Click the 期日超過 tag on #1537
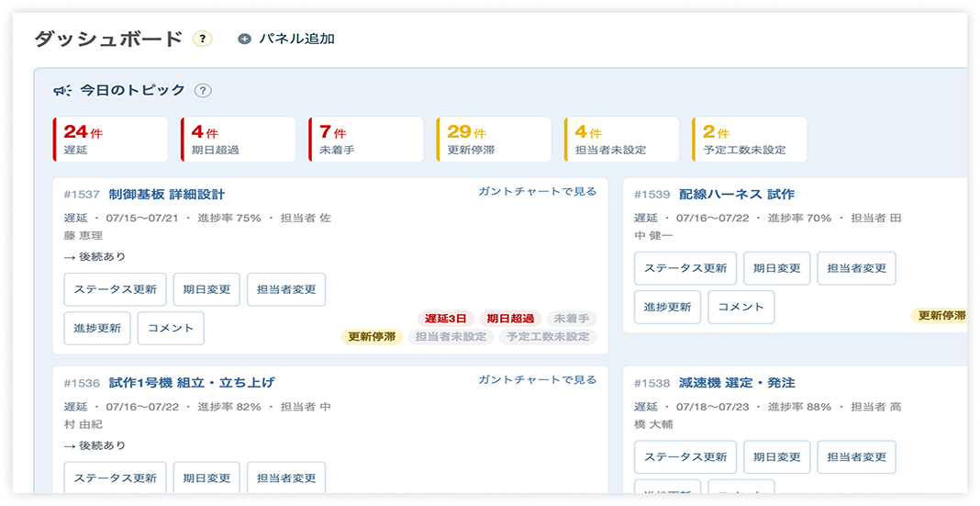Viewport: 980px width, 506px height. click(x=510, y=319)
